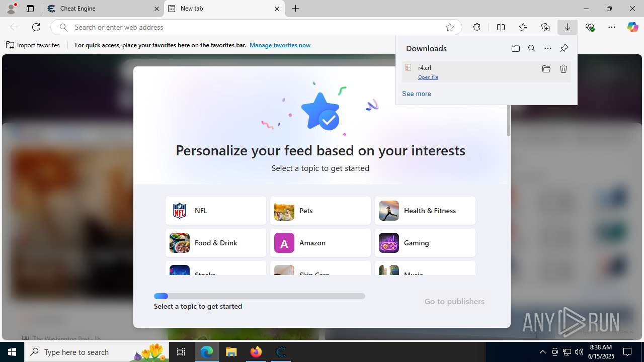The width and height of the screenshot is (644, 362).
Task: Toggle Split screen view icon
Action: pos(501,27)
